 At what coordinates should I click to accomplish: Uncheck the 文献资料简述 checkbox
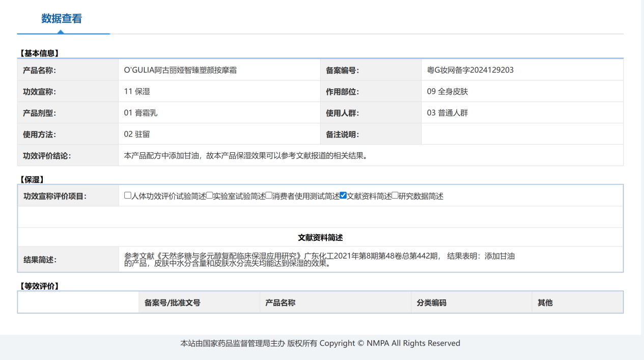[x=343, y=196]
